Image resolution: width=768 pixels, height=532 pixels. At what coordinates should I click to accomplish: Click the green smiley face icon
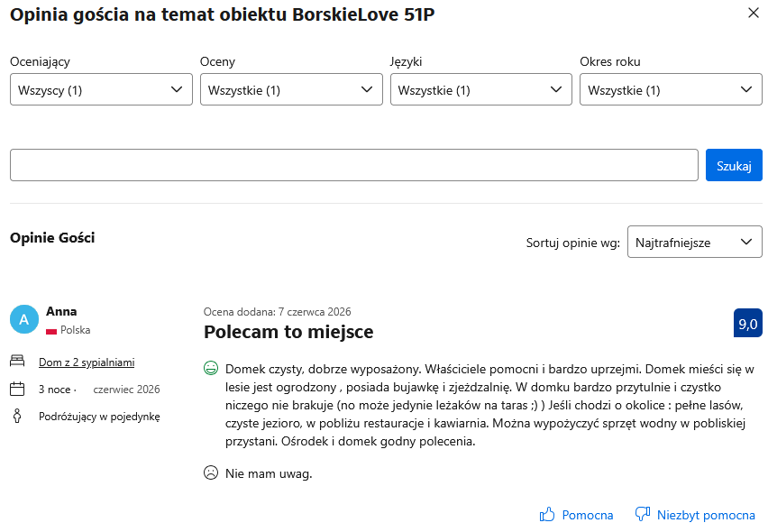[x=211, y=368]
